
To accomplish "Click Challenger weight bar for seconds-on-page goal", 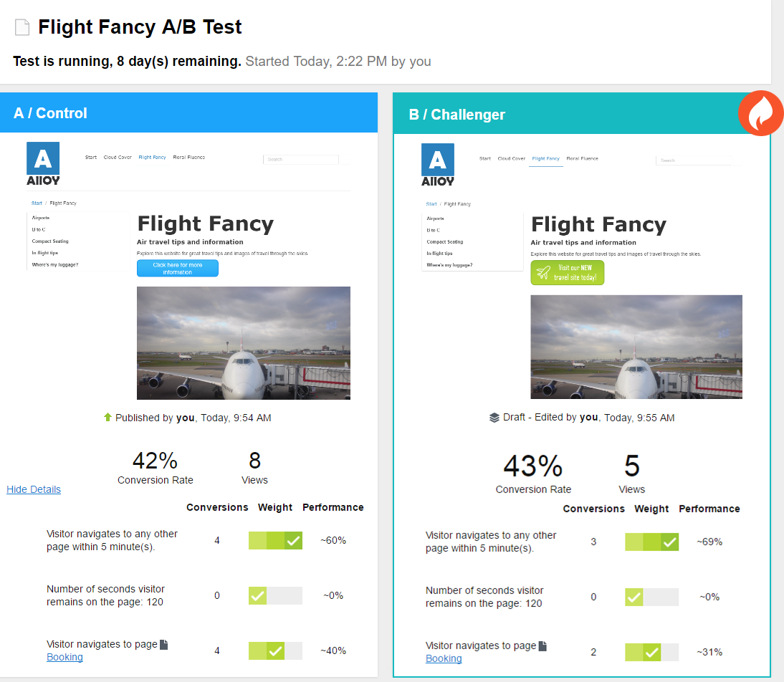I will pyautogui.click(x=651, y=597).
